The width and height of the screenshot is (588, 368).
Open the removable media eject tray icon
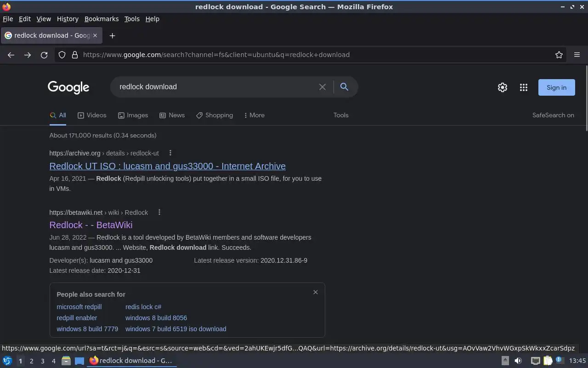coord(505,361)
